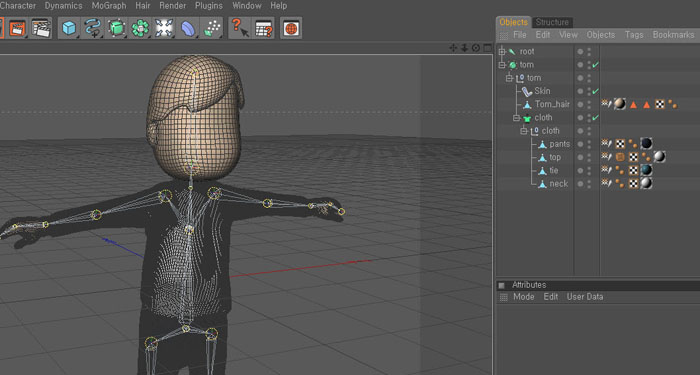This screenshot has height=375, width=700.
Task: Switch to the Objects tab
Action: click(x=513, y=22)
